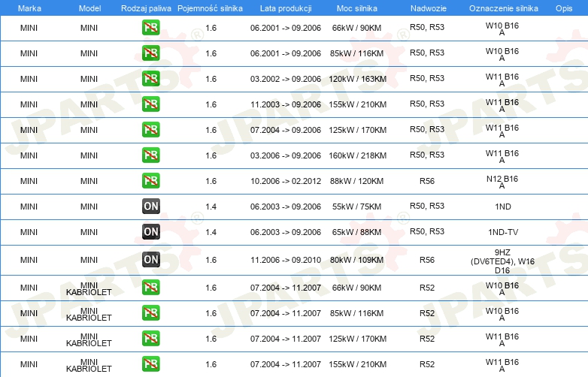Click production years 03.2002 -> 09.2006
The image size is (588, 377).
(x=286, y=79)
